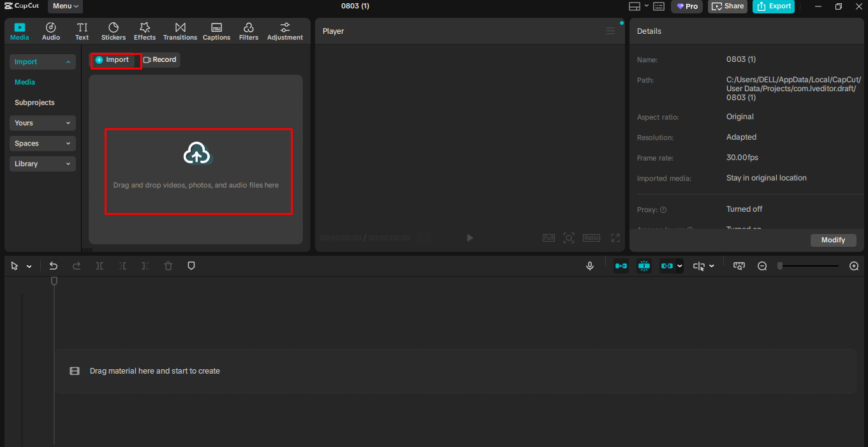Open the Stickers panel
868x447 pixels.
[113, 30]
